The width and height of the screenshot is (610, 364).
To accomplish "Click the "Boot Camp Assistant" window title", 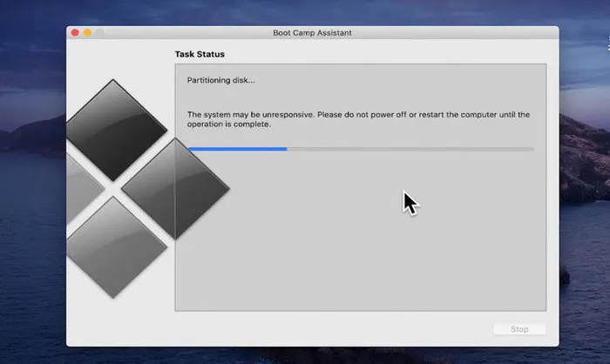I will (312, 33).
